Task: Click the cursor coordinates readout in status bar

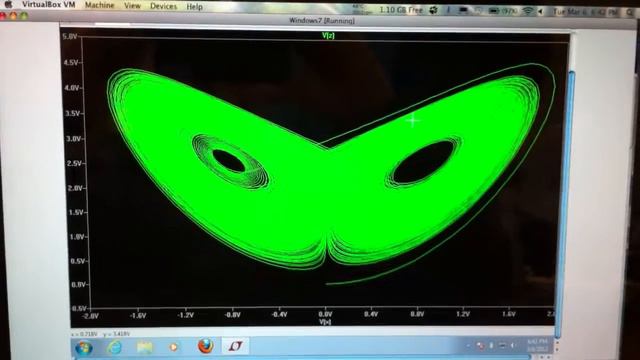Action: (x=100, y=334)
